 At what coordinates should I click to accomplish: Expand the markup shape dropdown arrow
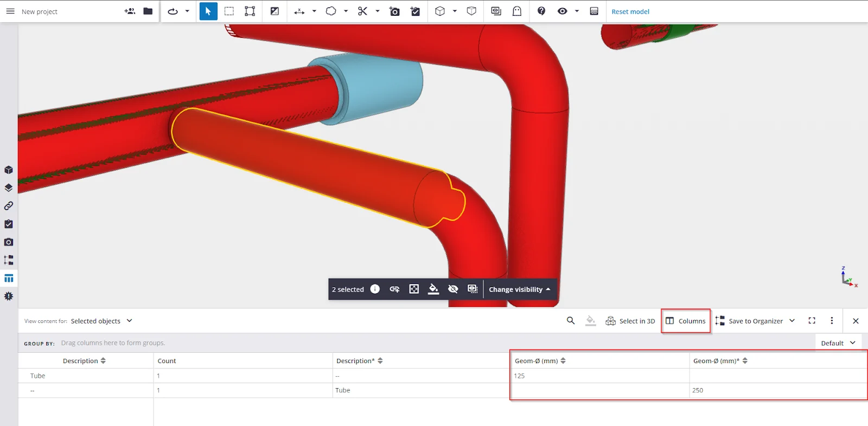pyautogui.click(x=346, y=11)
